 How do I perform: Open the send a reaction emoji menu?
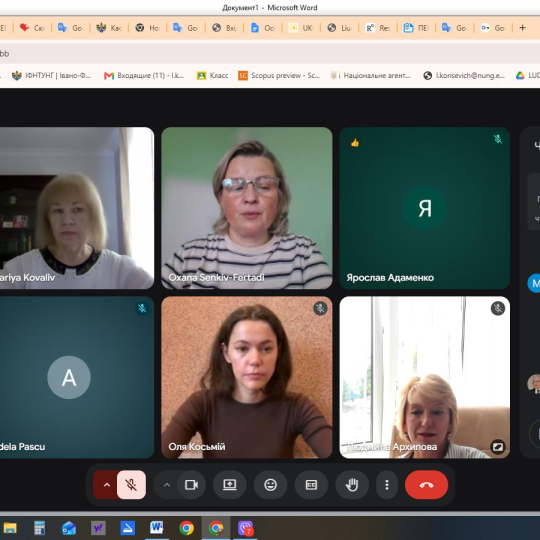pos(270,485)
